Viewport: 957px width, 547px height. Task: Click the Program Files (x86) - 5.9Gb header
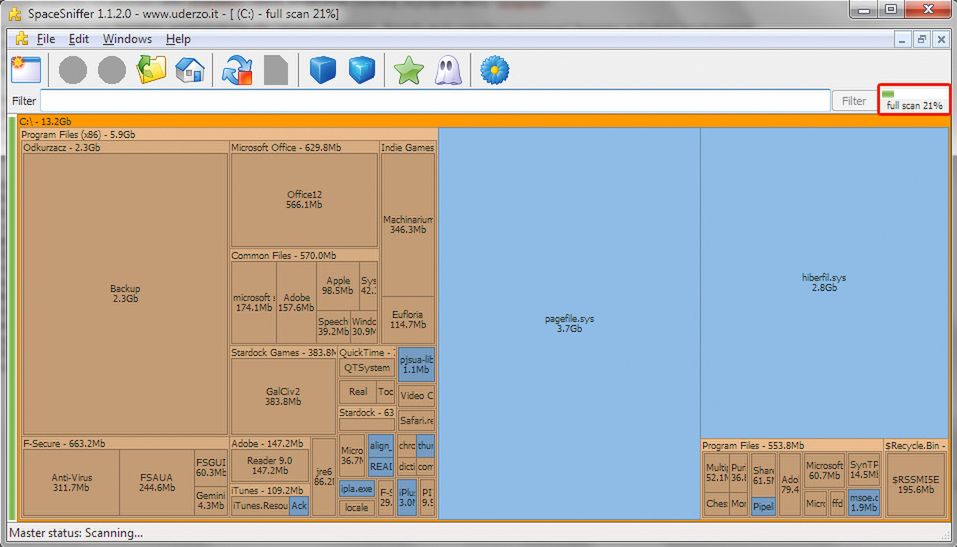228,135
